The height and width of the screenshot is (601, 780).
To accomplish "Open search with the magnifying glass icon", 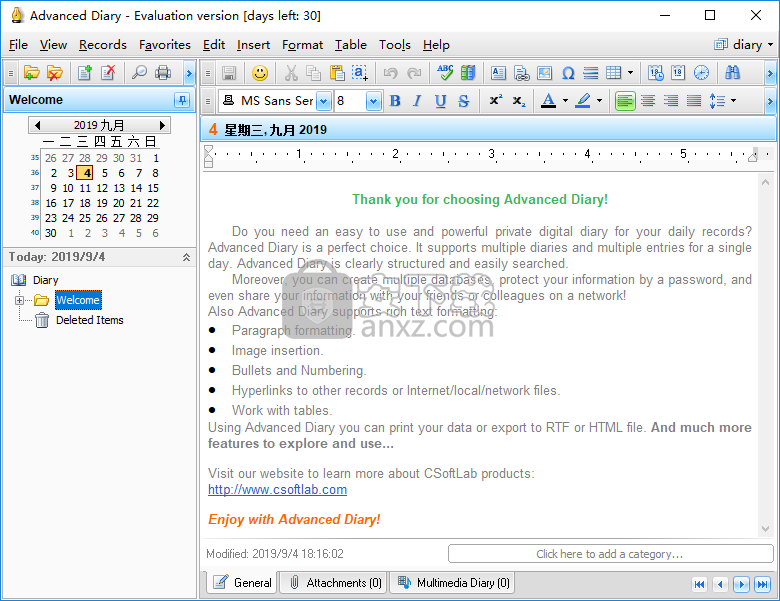I will tap(139, 73).
